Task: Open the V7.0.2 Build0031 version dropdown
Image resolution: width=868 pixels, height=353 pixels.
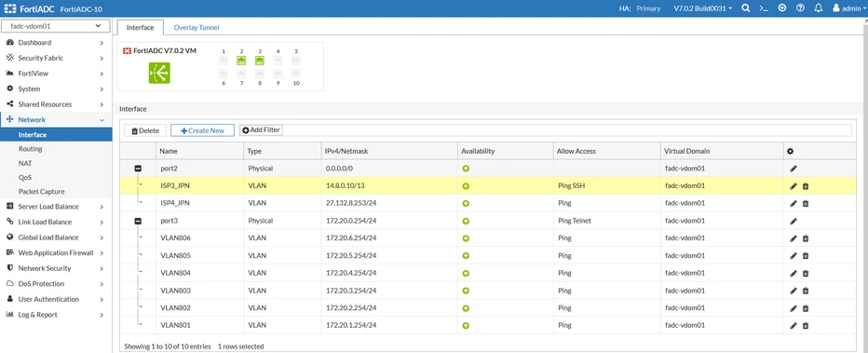Action: [702, 8]
